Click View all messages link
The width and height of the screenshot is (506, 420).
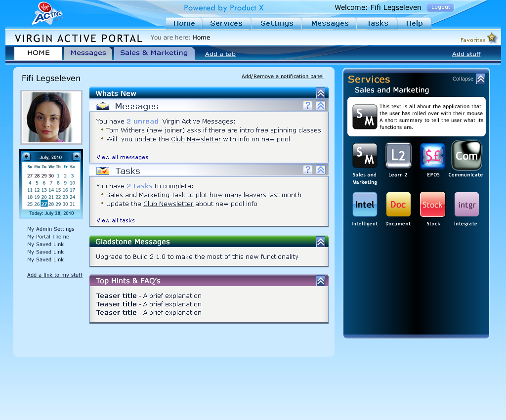coord(123,157)
